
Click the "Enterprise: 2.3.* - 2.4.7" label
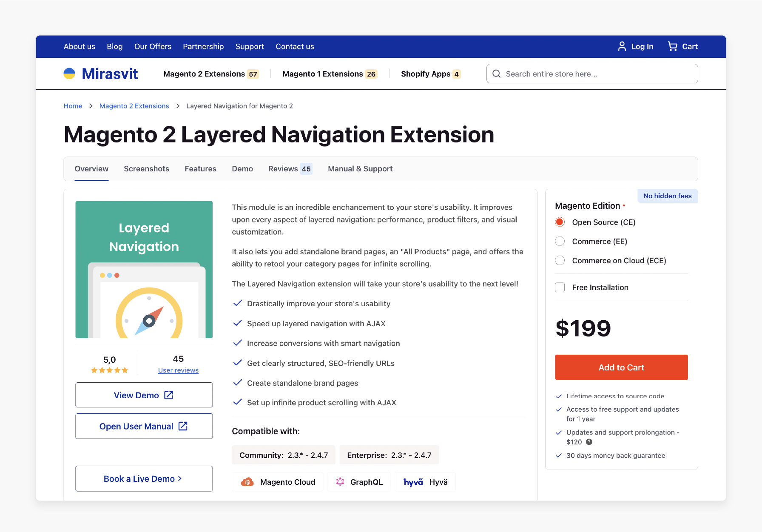click(389, 455)
